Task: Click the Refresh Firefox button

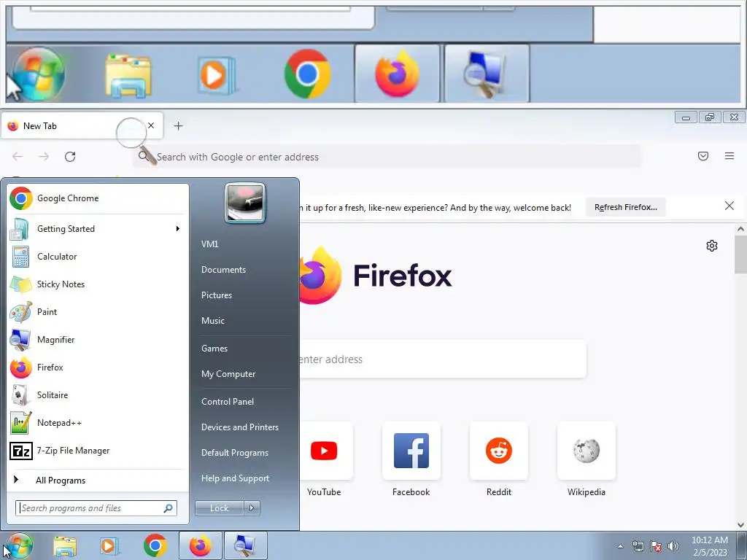Action: [x=625, y=207]
